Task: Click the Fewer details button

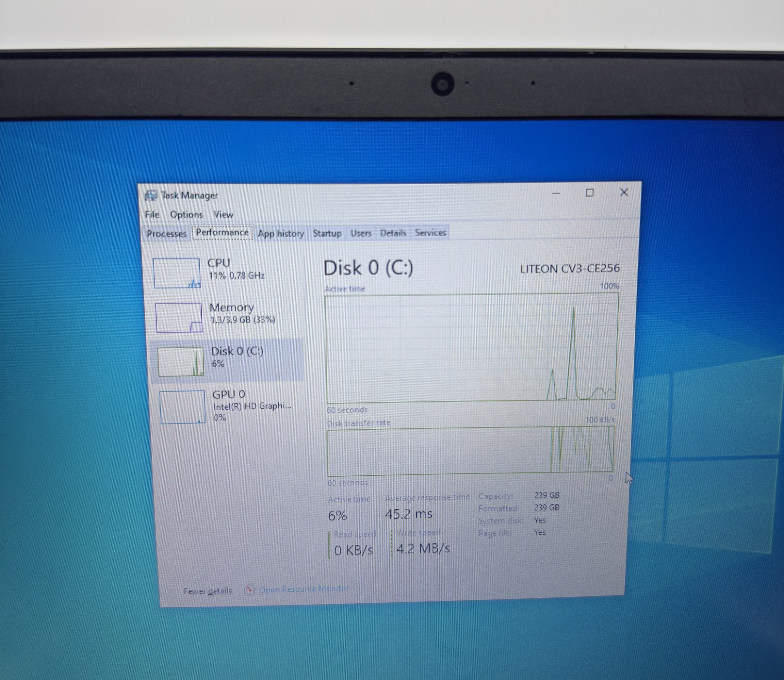Action: point(207,591)
